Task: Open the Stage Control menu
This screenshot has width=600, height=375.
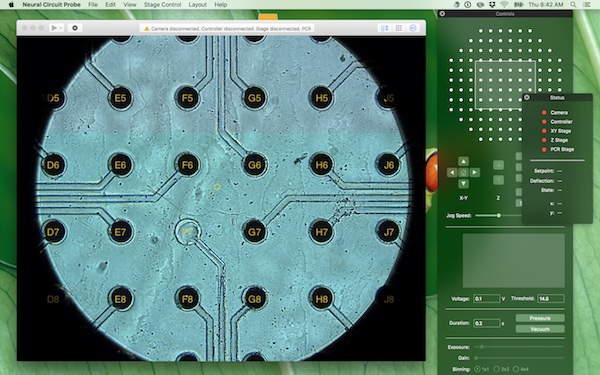Action: coord(162,5)
